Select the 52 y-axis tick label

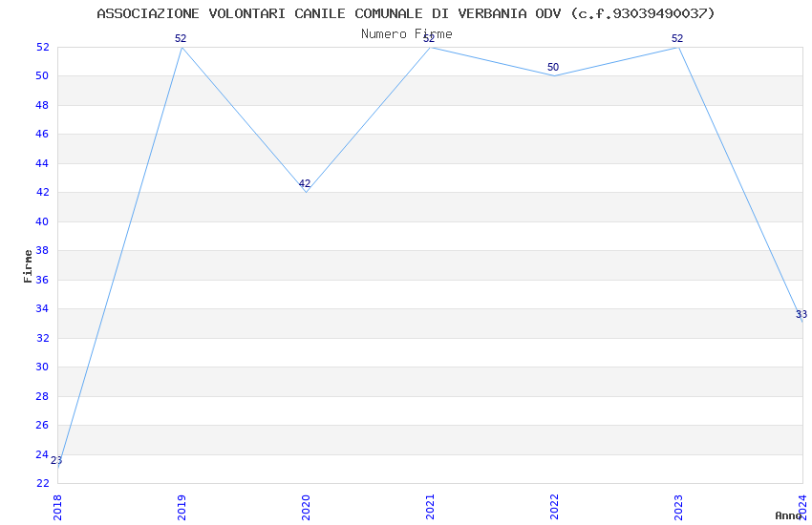click(42, 47)
